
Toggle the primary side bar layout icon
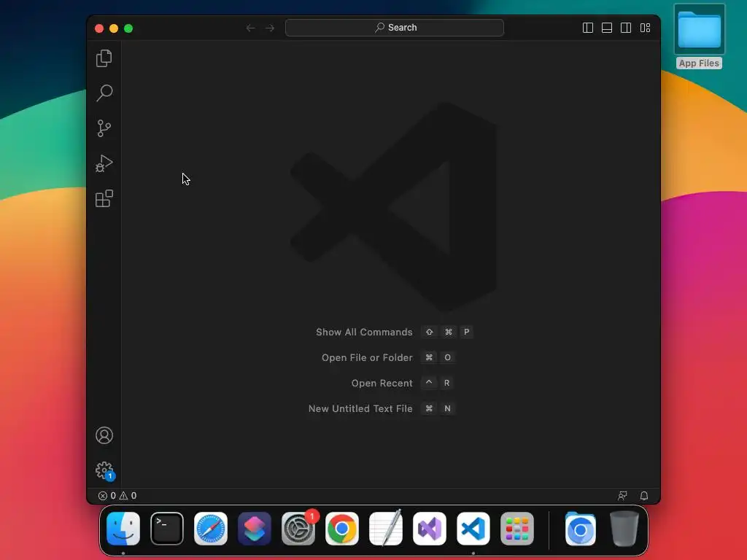click(x=588, y=28)
